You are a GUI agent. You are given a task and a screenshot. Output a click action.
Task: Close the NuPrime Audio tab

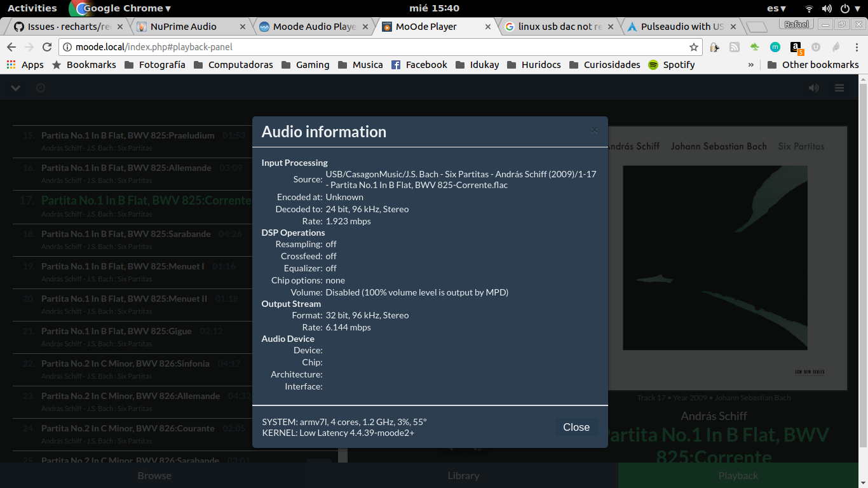[242, 27]
